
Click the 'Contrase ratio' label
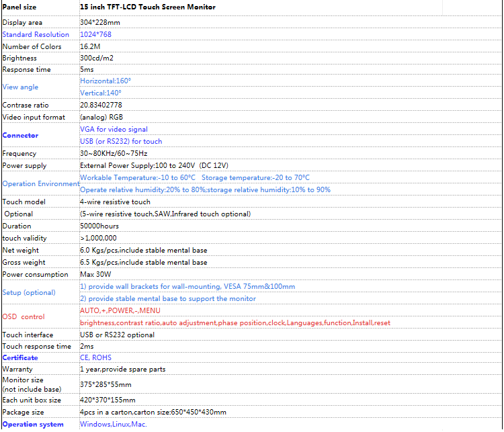click(26, 105)
